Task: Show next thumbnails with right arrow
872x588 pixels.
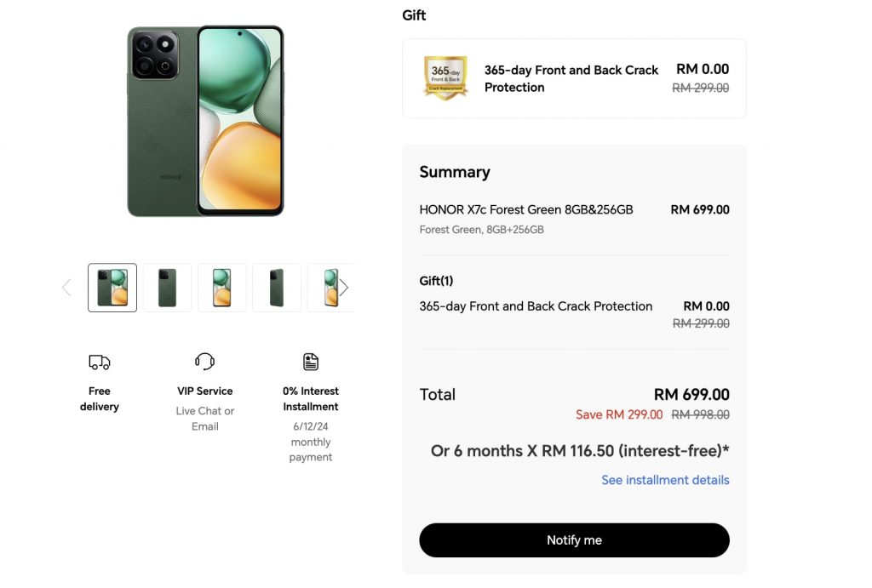Action: coord(344,288)
